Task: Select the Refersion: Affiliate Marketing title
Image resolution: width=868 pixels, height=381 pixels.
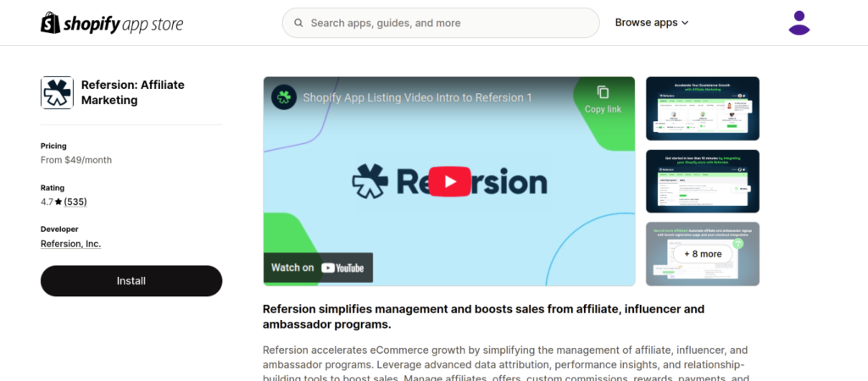Action: 133,92
